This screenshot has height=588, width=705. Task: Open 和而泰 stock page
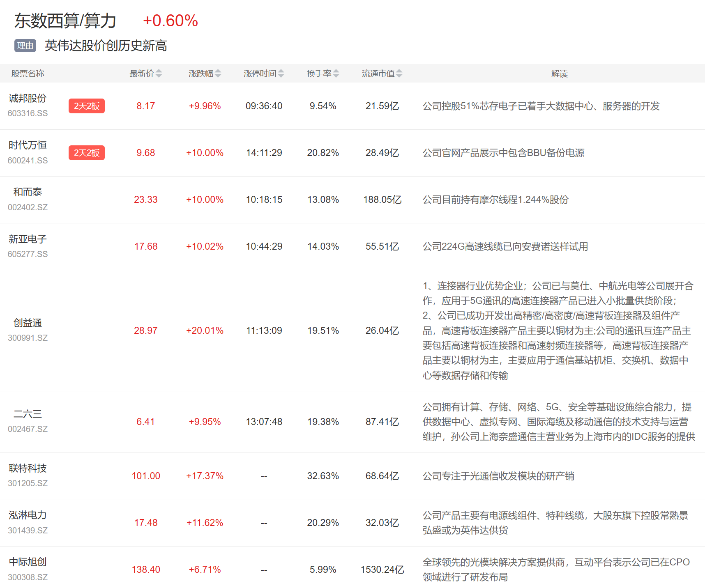(x=28, y=192)
